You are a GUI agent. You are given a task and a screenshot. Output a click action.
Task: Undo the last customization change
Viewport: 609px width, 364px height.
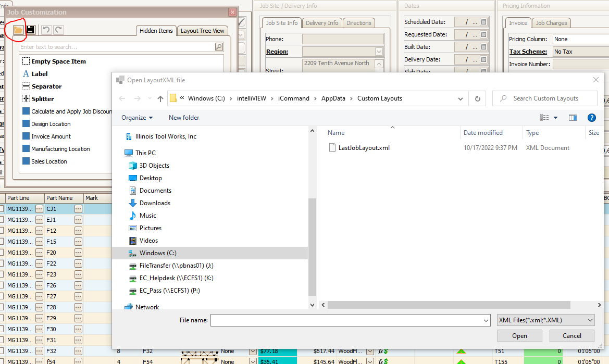[x=46, y=30]
